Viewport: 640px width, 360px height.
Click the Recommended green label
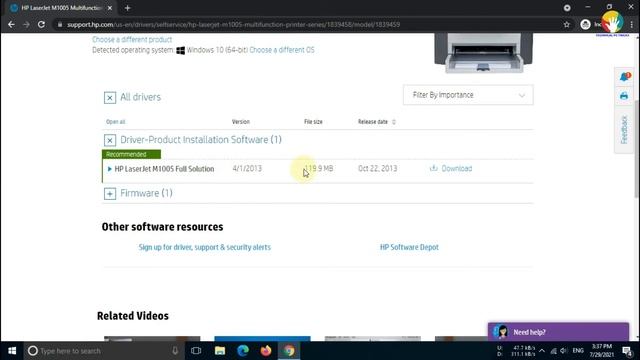pyautogui.click(x=131, y=154)
